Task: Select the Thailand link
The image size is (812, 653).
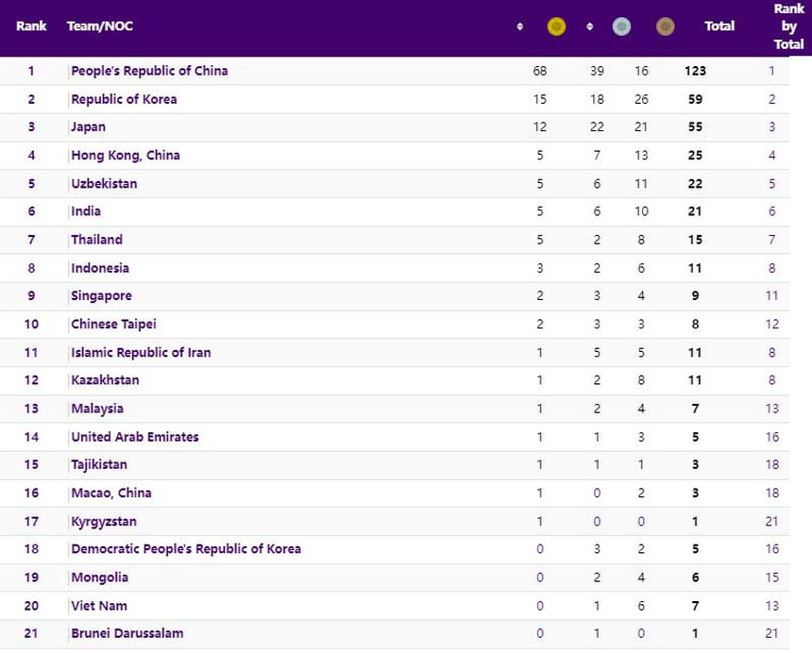Action: [96, 240]
